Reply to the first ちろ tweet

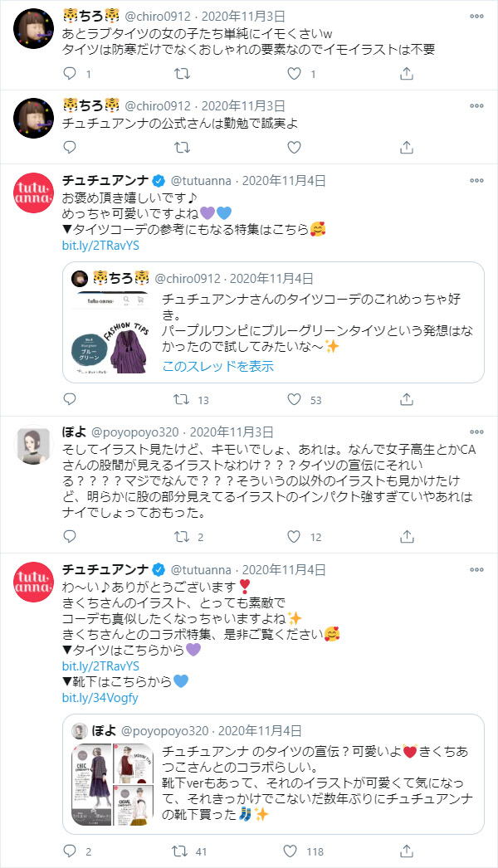(71, 74)
